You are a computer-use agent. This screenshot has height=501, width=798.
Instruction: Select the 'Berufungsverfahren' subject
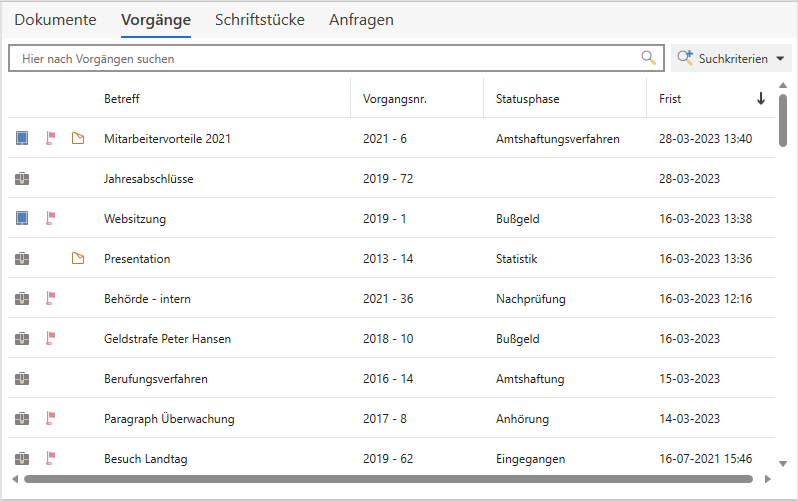click(156, 379)
